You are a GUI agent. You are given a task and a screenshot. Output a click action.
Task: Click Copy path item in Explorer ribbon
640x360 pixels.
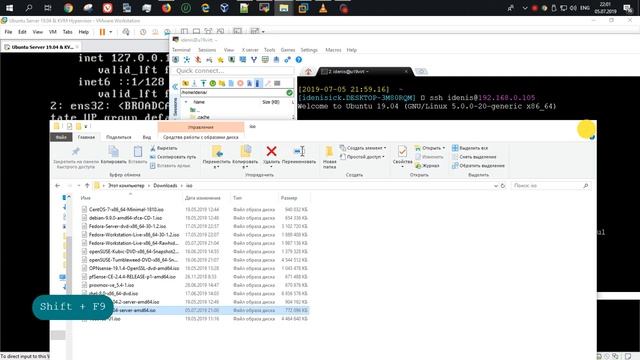coord(173,157)
